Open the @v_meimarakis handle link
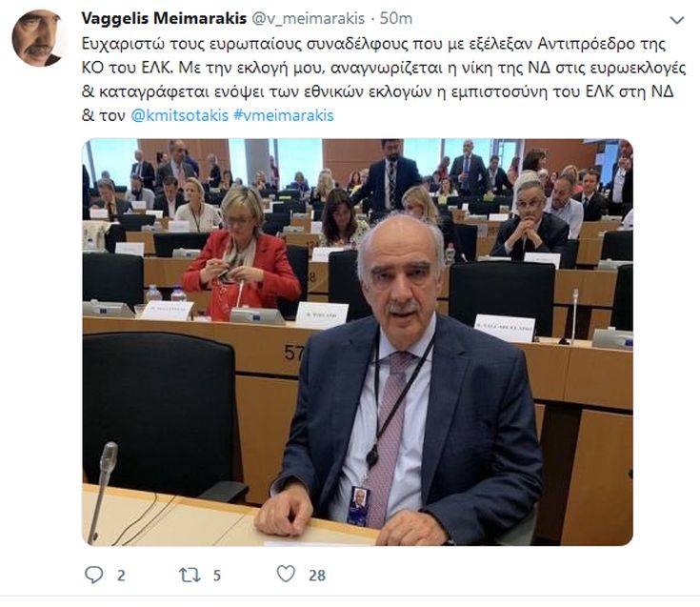 pyautogui.click(x=308, y=19)
